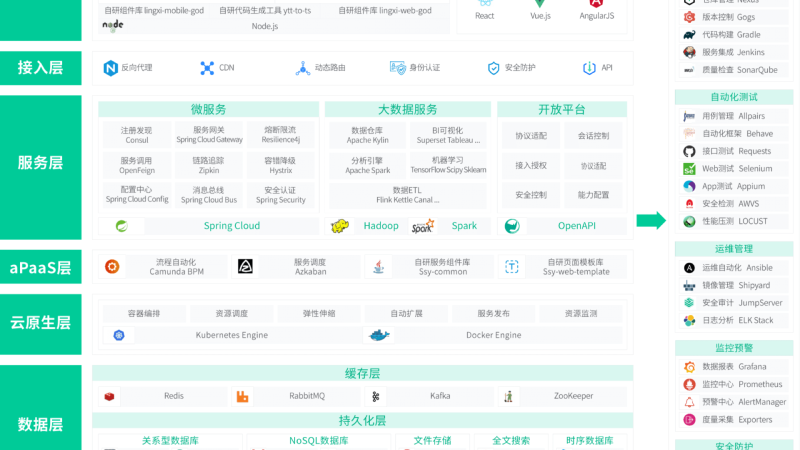This screenshot has width=800, height=450.
Task: Select the Camunda BPM orange icon
Action: pyautogui.click(x=112, y=266)
